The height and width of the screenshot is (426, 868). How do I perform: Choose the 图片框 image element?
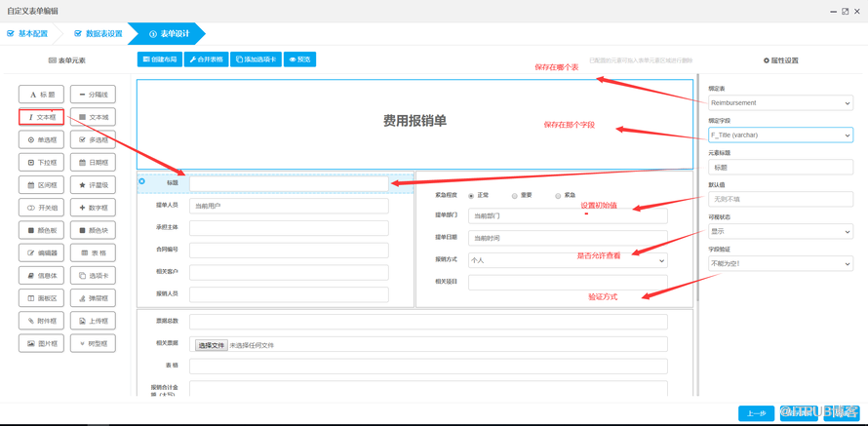(x=42, y=344)
